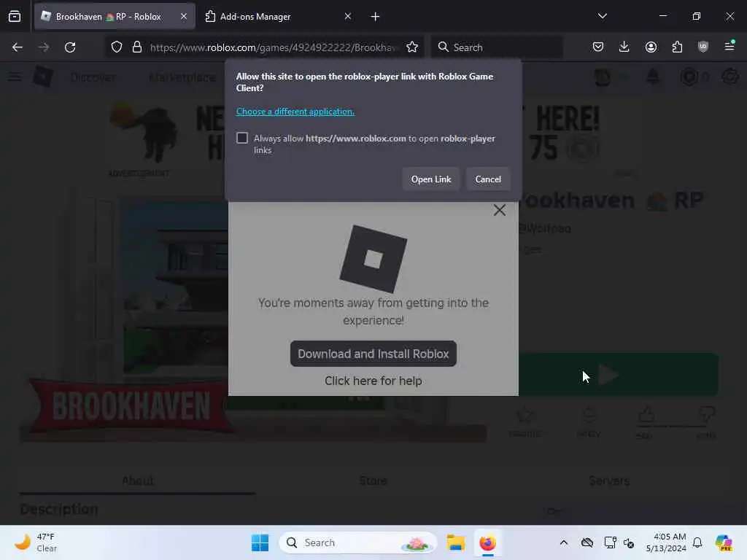
Task: Open tracking protection shield icon
Action: [x=117, y=47]
